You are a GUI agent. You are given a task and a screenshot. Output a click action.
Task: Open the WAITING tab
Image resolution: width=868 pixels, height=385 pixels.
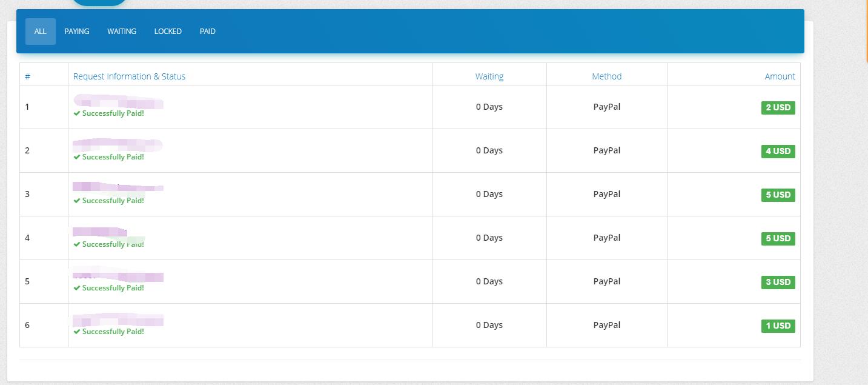(x=122, y=32)
